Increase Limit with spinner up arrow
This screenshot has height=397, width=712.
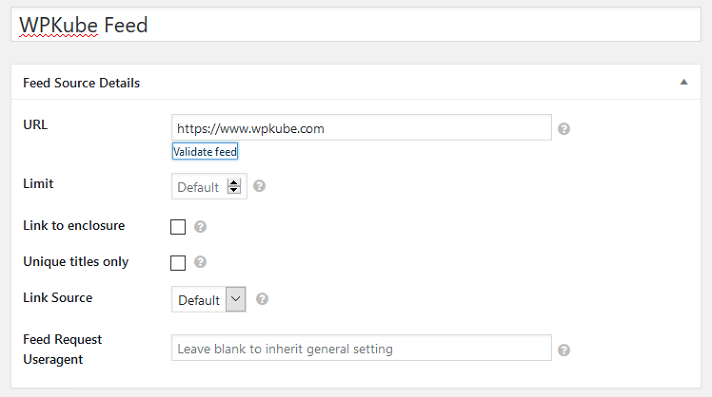[234, 182]
